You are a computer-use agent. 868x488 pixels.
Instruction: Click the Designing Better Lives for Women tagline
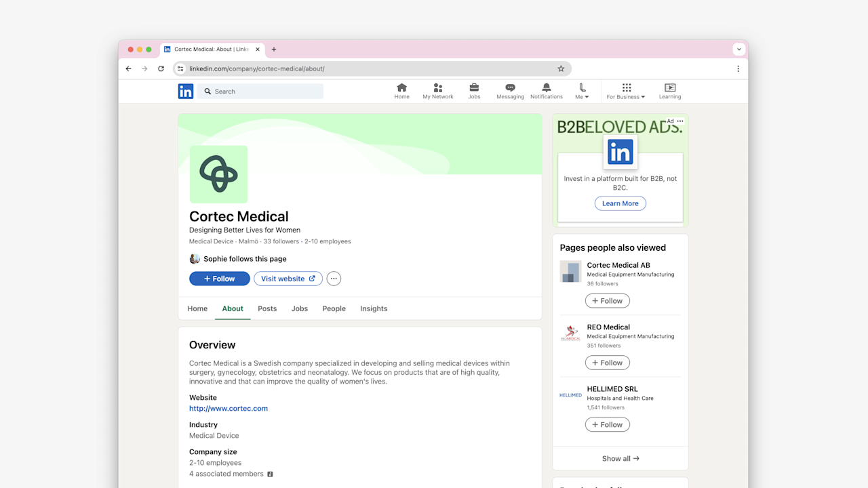[x=245, y=230]
